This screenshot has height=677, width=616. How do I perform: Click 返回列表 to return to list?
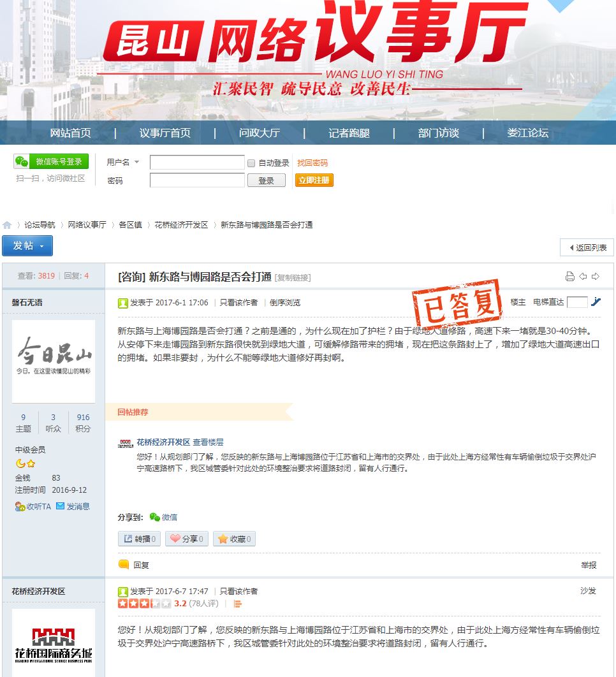[587, 247]
